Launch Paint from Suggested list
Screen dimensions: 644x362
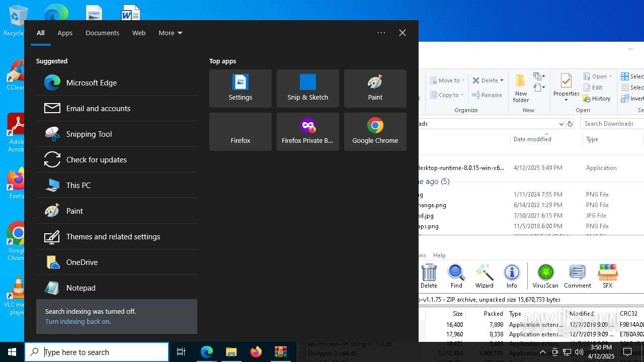[116, 211]
